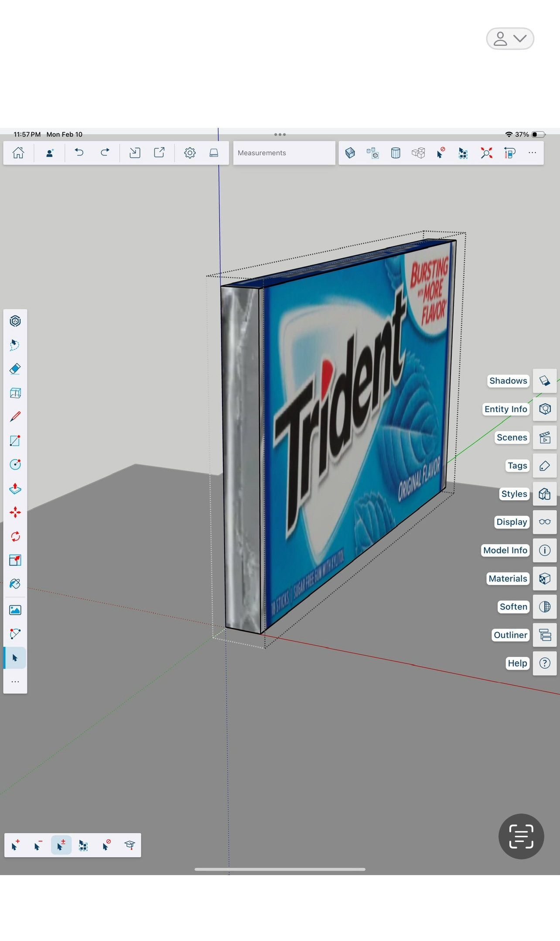Open the account profile dropdown

click(x=510, y=39)
